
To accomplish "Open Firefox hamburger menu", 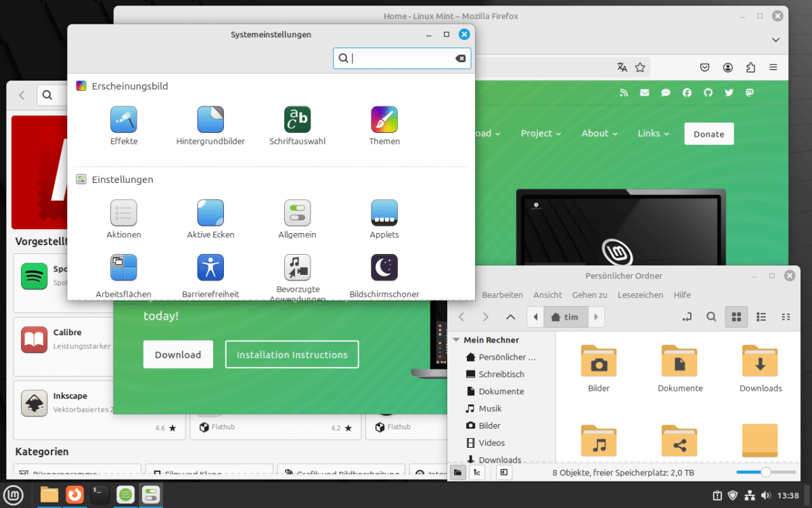I will (x=773, y=67).
